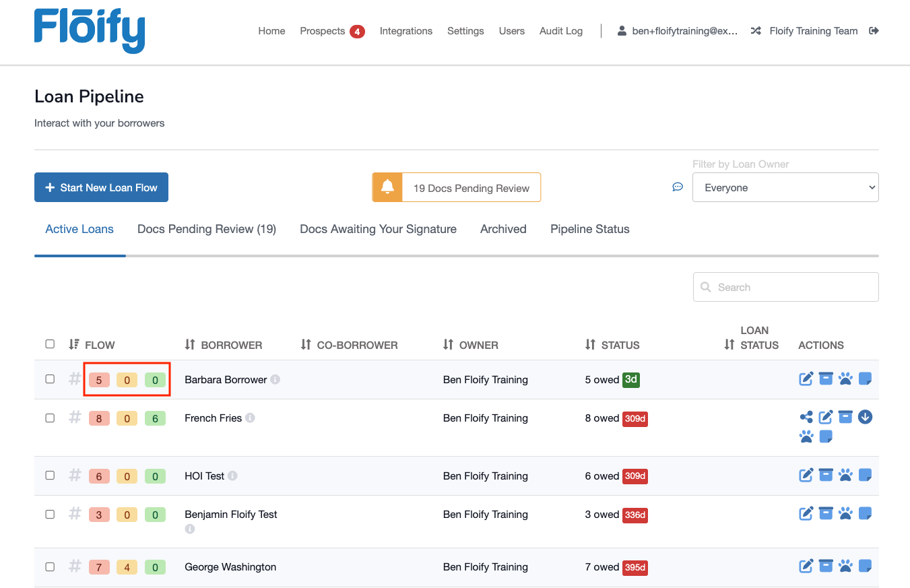Click the chat bubble icon beside owner filter
910x588 pixels.
click(678, 187)
